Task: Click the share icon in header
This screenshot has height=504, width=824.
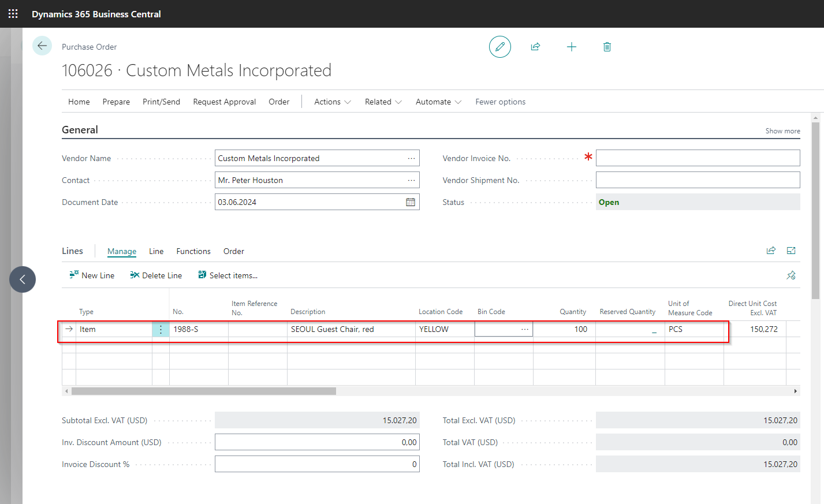Action: [535, 47]
